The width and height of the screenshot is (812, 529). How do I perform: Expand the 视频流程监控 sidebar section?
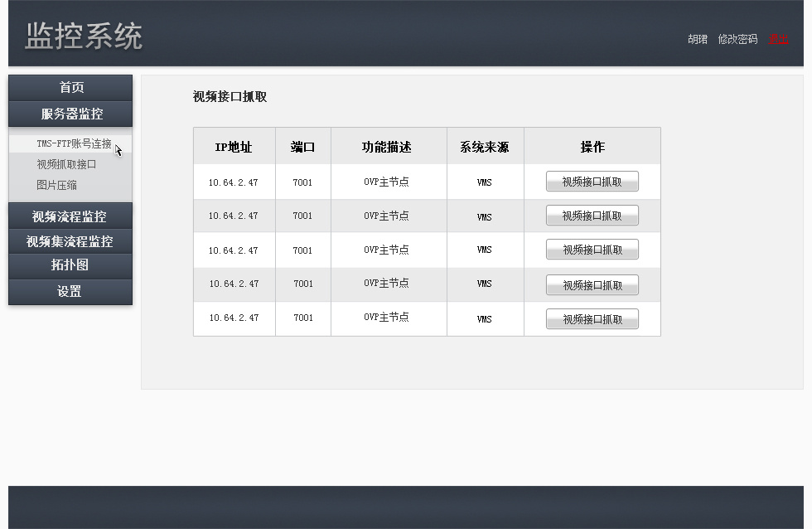[70, 216]
